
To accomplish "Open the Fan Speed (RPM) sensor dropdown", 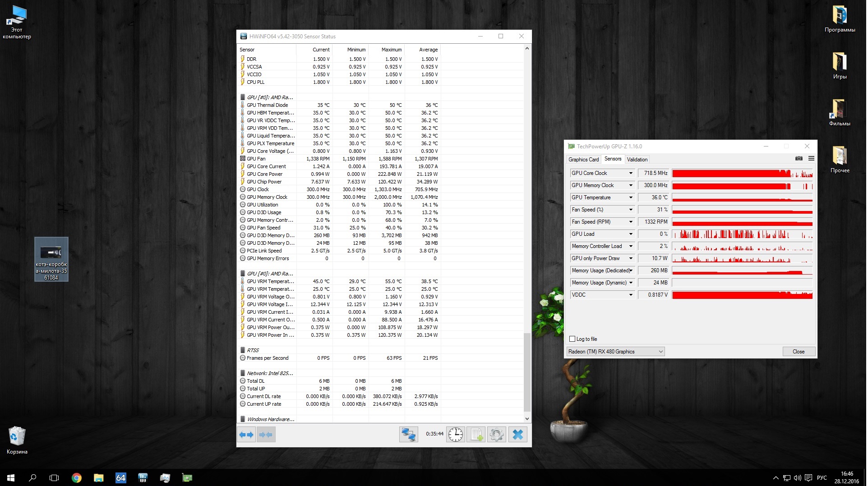I will click(631, 222).
